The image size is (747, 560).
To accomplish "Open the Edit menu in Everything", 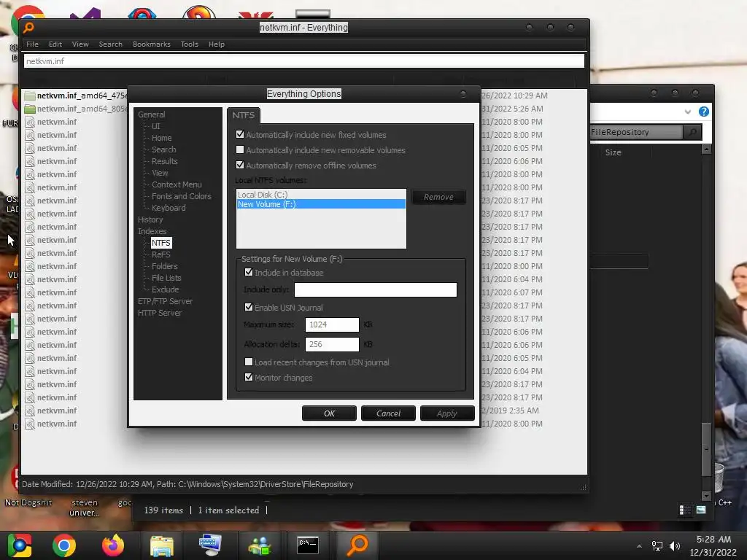I will tap(55, 44).
